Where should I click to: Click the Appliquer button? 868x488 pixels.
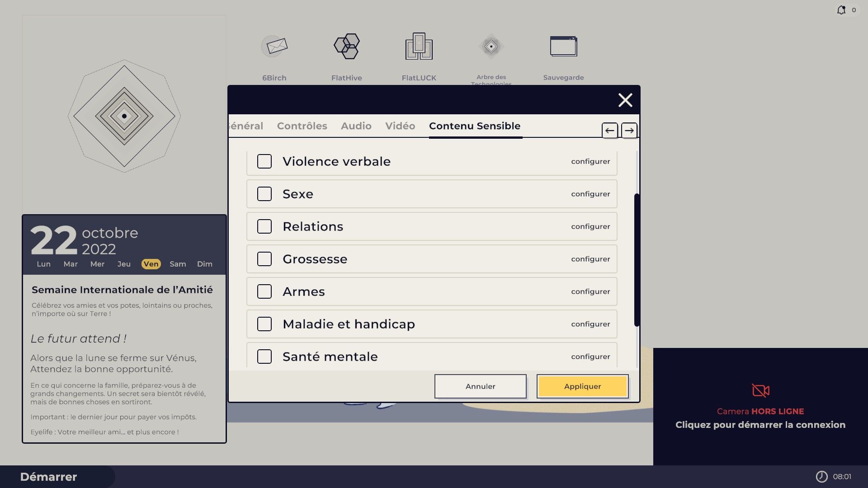pos(583,386)
